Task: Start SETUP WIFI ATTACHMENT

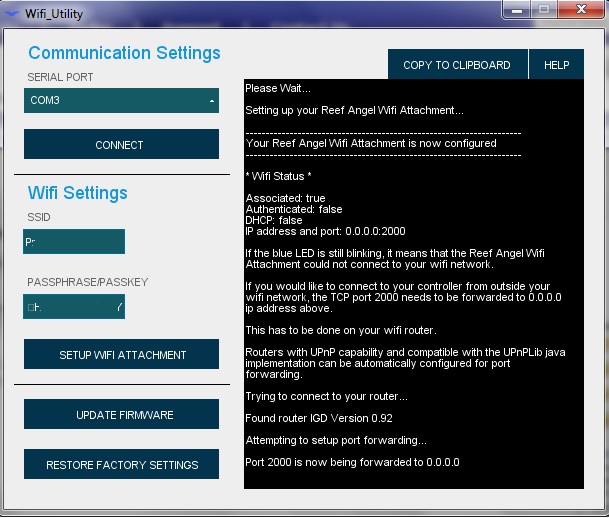Action: (x=121, y=355)
